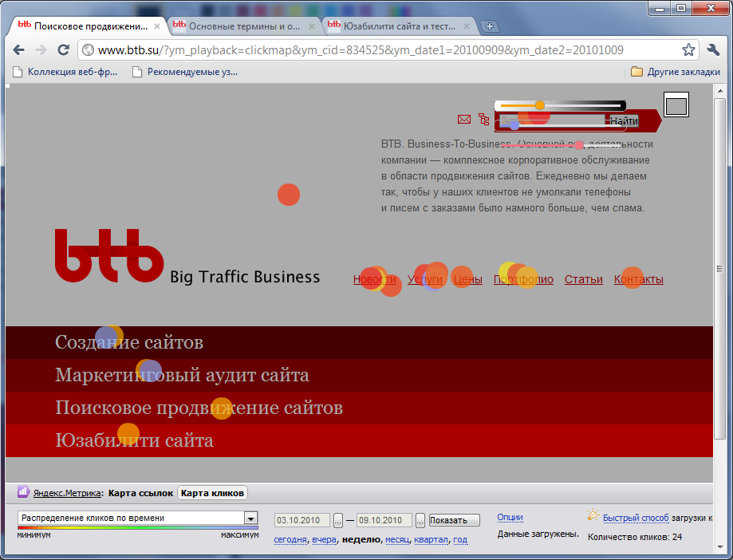Open 'Поисковое продвижение сайтов' section
Viewport: 733px width, 560px height.
click(x=199, y=408)
